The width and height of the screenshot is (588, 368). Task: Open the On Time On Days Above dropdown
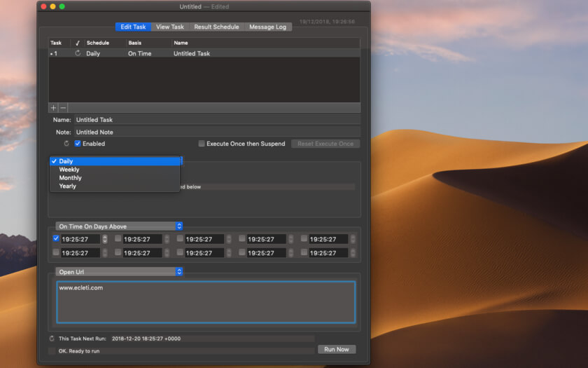coord(119,226)
